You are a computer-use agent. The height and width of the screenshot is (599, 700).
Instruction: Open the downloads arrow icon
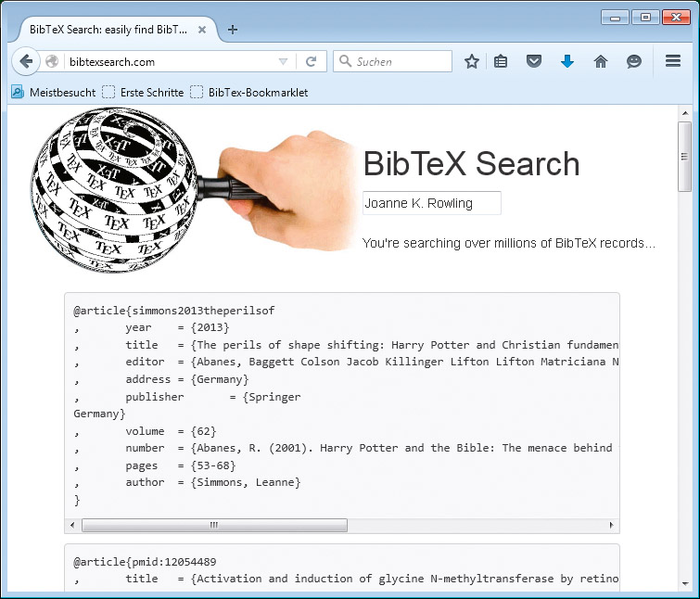[567, 62]
